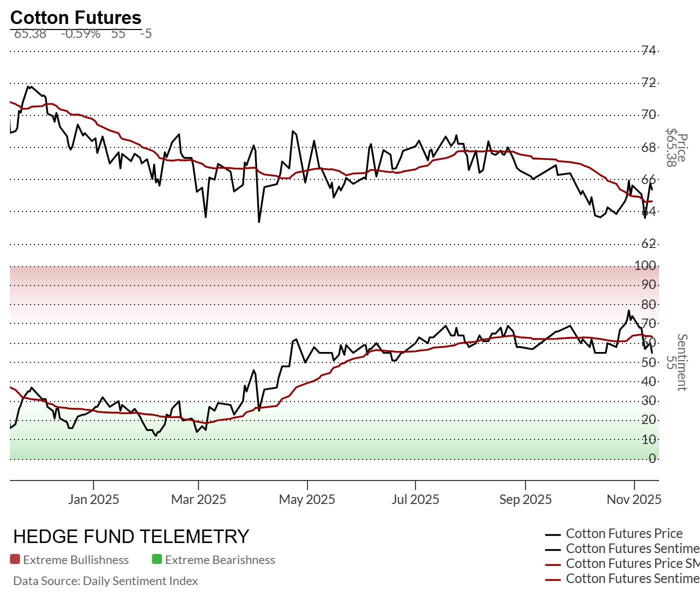This screenshot has height=600, width=700.
Task: Click the sentiment axis tick labeled 100
Action: point(645,265)
